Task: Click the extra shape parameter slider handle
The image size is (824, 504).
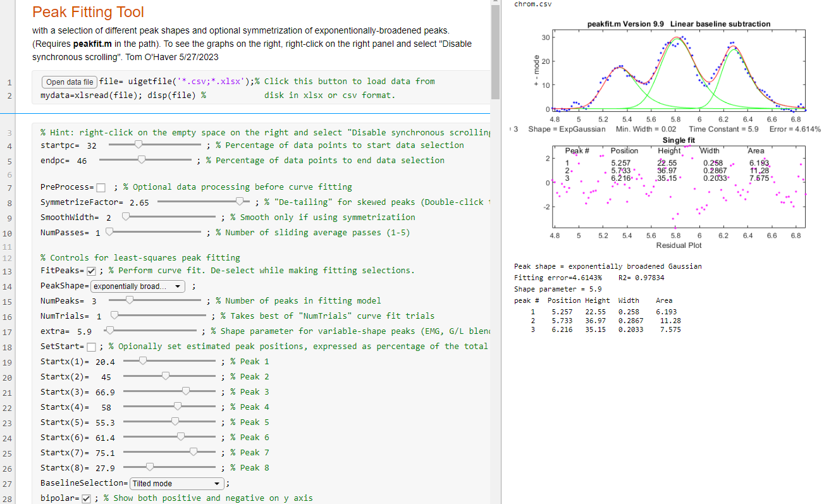Action: tap(110, 331)
